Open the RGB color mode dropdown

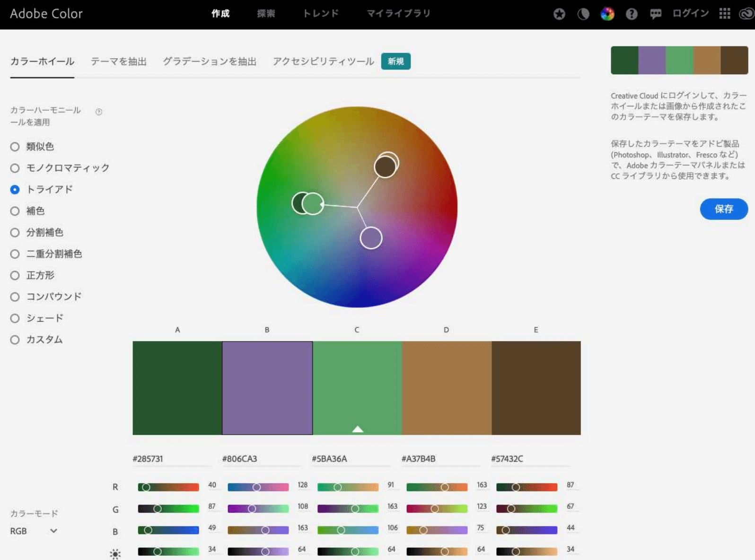click(34, 531)
